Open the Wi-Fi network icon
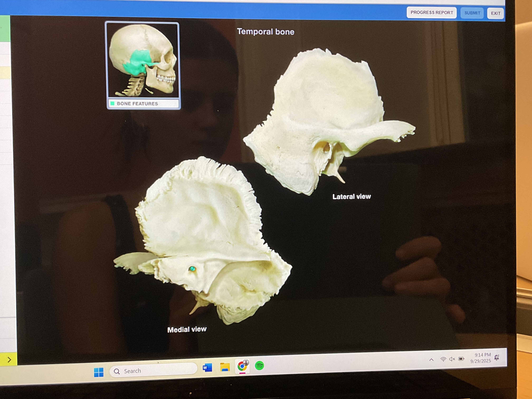This screenshot has height=399, width=532. coord(443,359)
